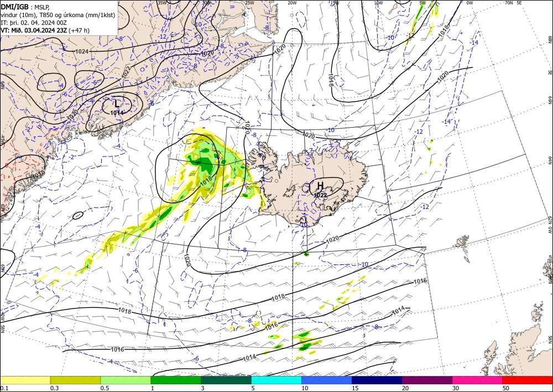553x392 pixels.
Task: Click the '50' legend value label
Action: (x=506, y=388)
